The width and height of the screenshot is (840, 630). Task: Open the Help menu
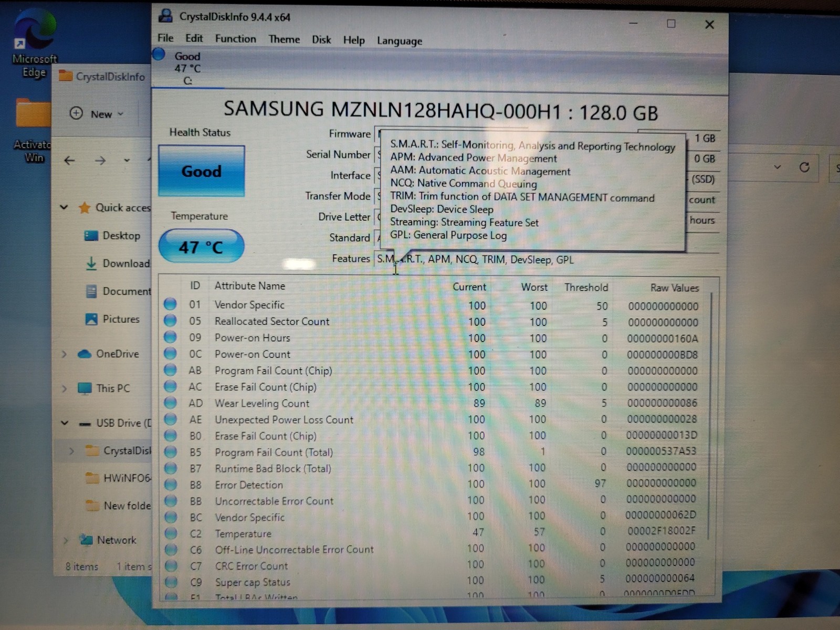pyautogui.click(x=354, y=40)
